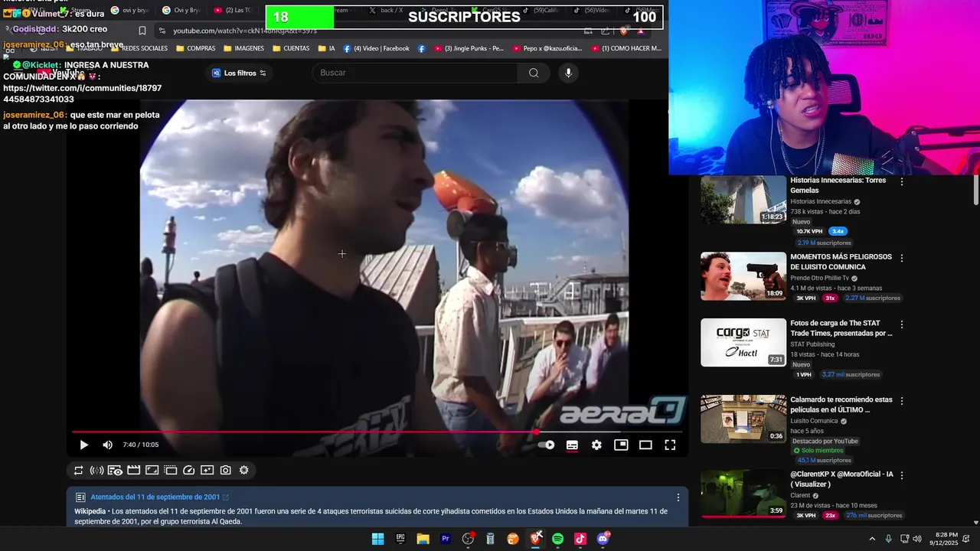The image size is (980, 551).
Task: Toggle theater mode view
Action: [645, 445]
